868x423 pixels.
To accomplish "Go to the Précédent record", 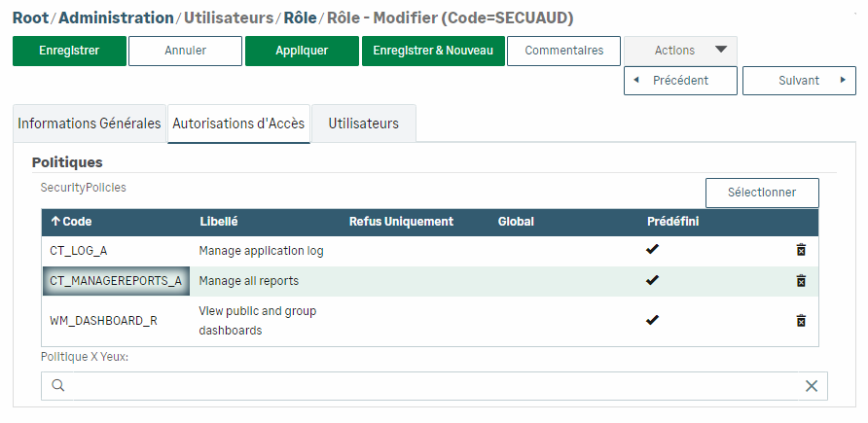I will pos(680,81).
